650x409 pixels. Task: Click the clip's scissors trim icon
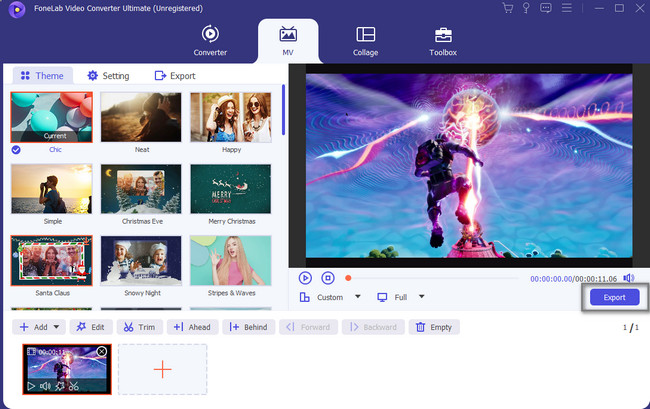(74, 386)
